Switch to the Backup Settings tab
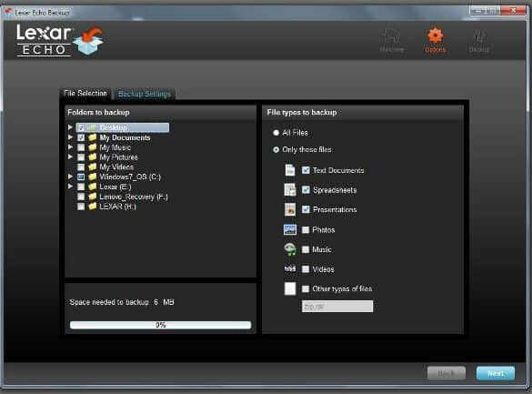 [145, 94]
